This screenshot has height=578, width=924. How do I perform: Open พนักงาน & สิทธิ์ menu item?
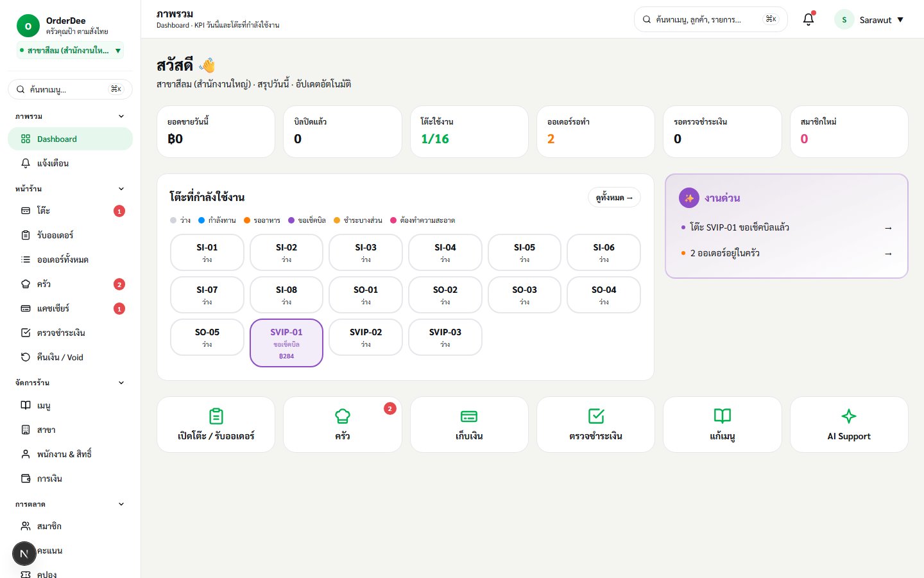pos(70,454)
